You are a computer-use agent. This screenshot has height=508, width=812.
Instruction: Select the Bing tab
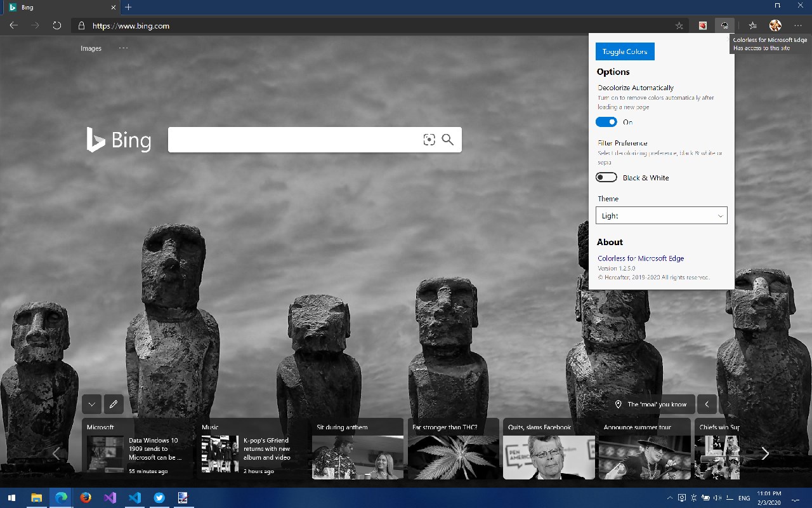(60, 7)
